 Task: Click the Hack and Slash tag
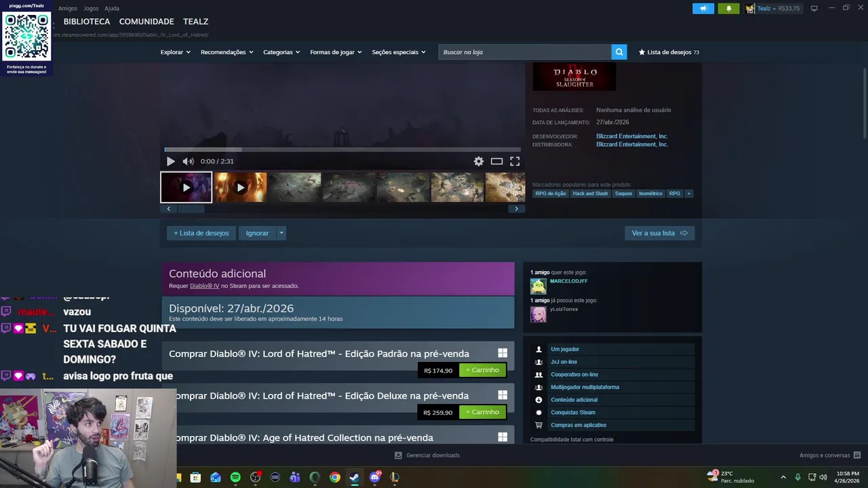(x=591, y=194)
